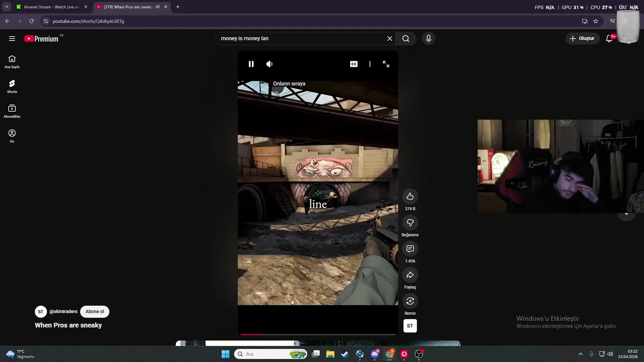Open the comments with 1.456 count

pos(410,249)
